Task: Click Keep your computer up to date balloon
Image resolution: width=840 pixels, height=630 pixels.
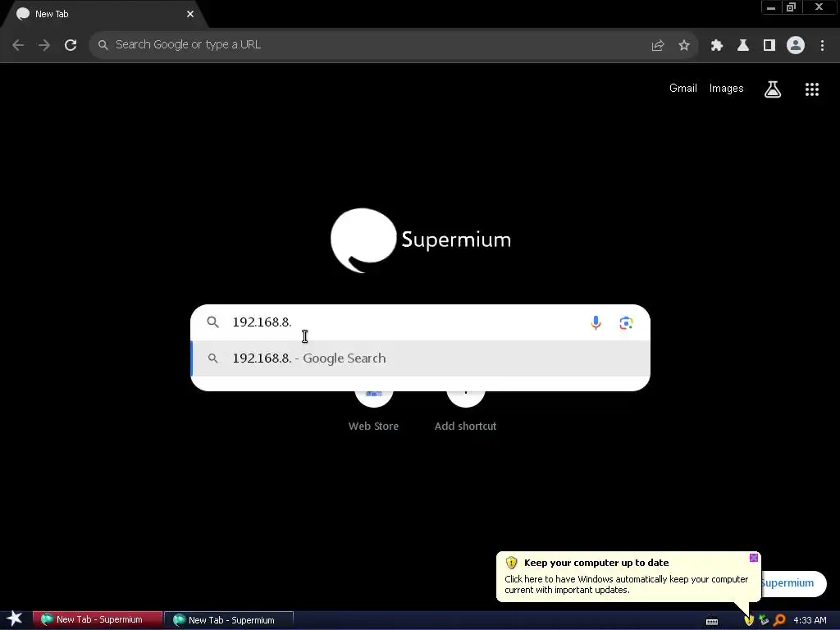Action: coord(627,576)
